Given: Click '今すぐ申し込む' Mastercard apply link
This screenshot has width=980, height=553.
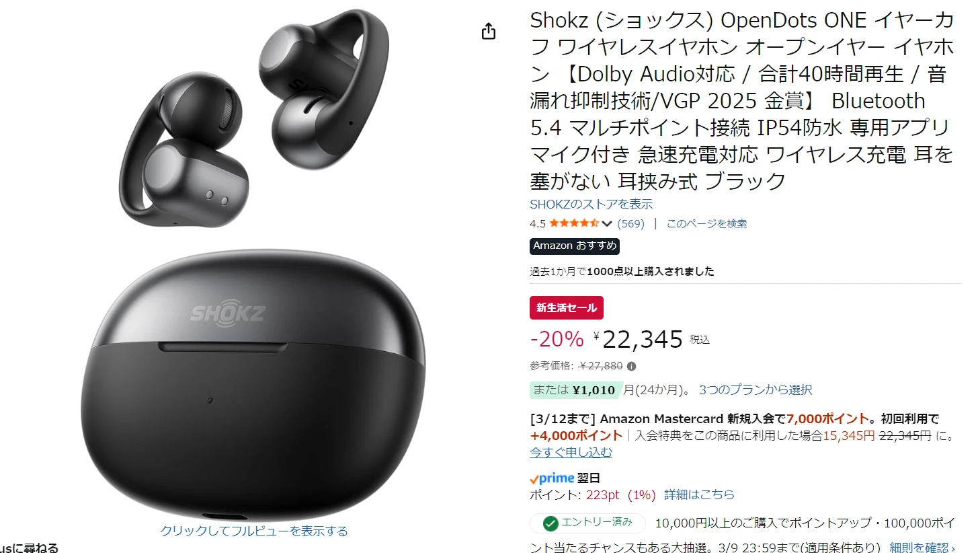Looking at the screenshot, I should [571, 452].
